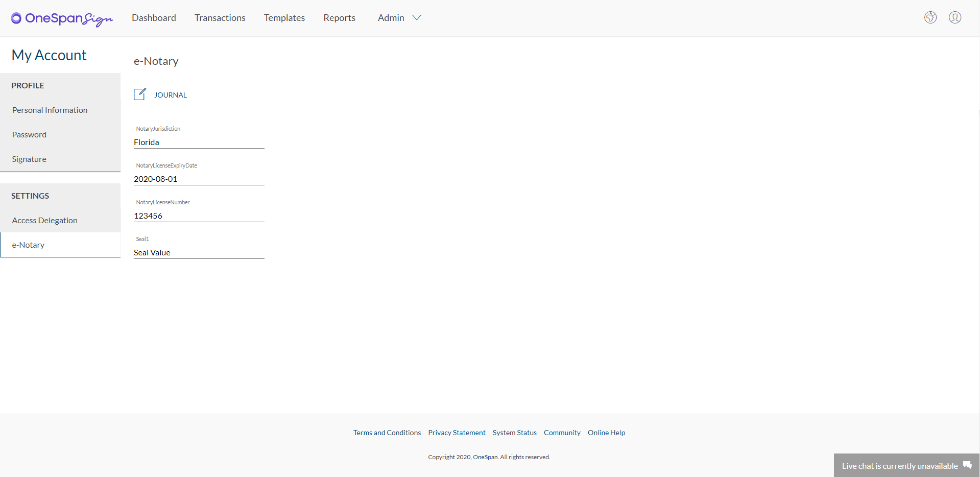The height and width of the screenshot is (477, 980).
Task: Open Terms and Conditions link
Action: (x=387, y=433)
